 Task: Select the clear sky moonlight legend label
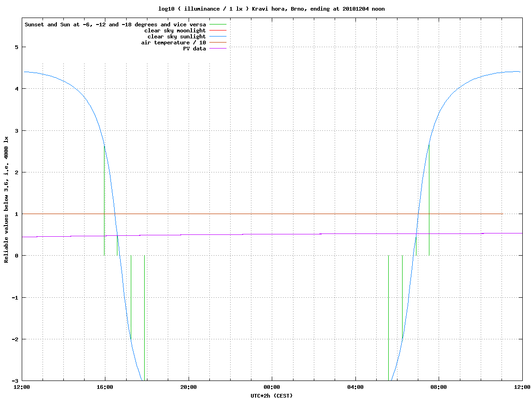click(x=175, y=31)
